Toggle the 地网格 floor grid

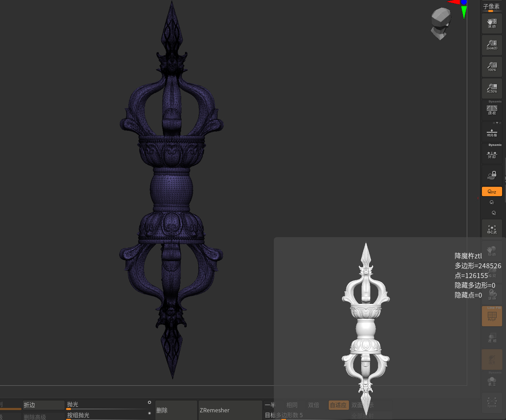click(x=492, y=132)
